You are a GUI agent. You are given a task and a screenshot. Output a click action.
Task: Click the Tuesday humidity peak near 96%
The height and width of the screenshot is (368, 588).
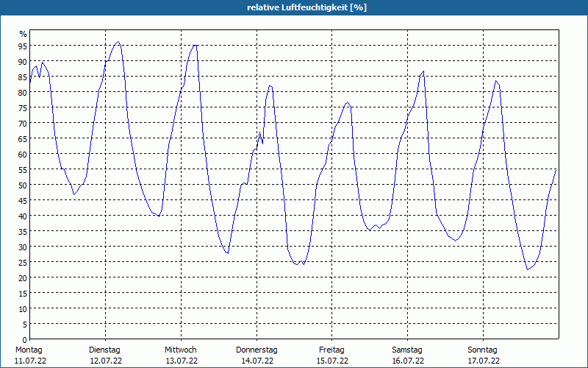(x=118, y=42)
